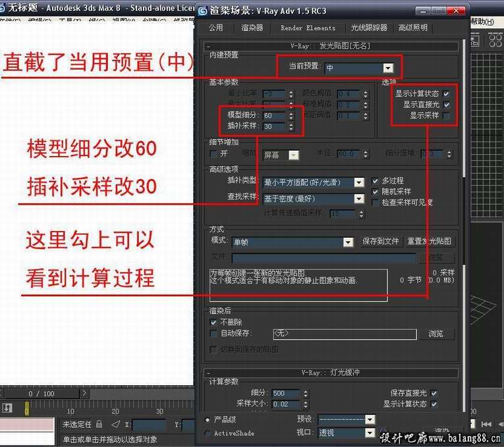Viewport: 504px width, 447px height.
Task: Click the 细分 field showing 500
Action: click(286, 394)
